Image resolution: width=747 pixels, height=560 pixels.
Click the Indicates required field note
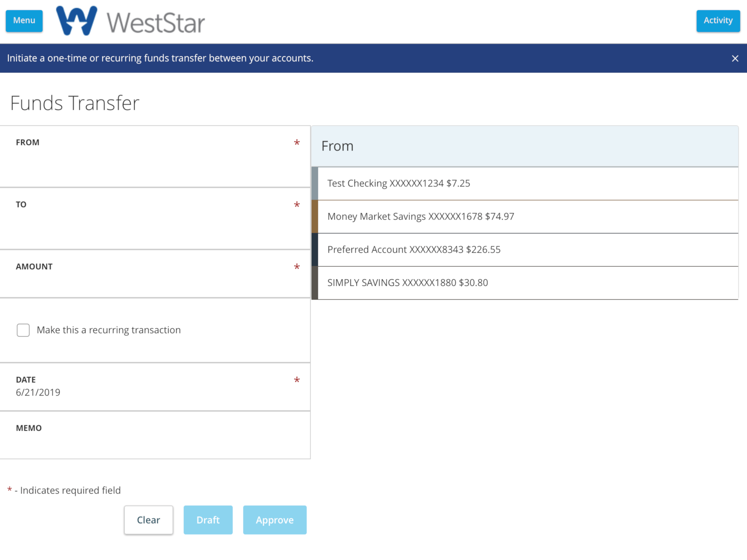pos(64,490)
